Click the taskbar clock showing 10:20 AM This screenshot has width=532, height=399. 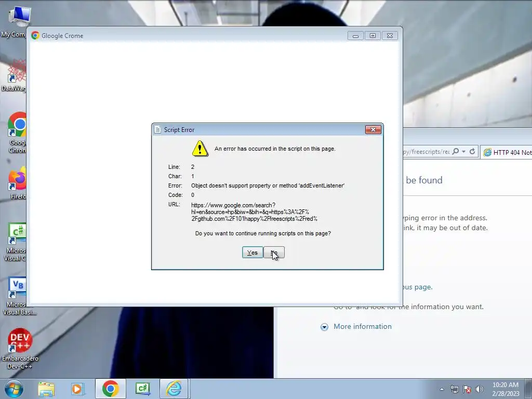506,389
